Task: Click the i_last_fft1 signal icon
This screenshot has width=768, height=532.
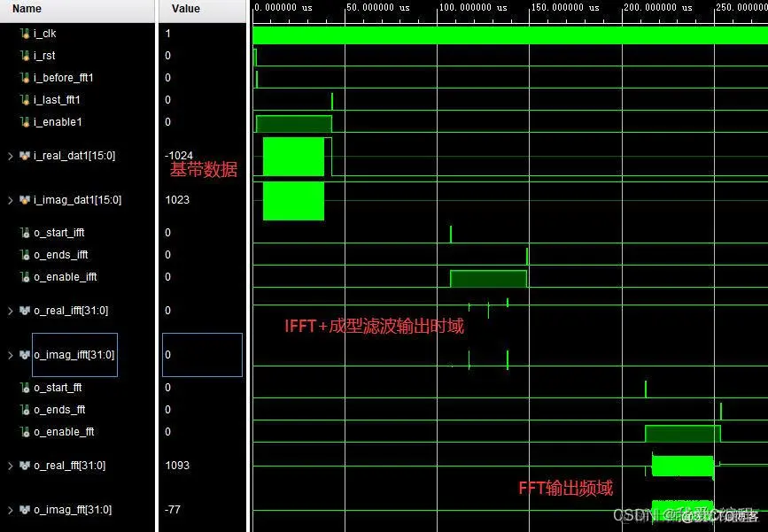Action: 25,99
